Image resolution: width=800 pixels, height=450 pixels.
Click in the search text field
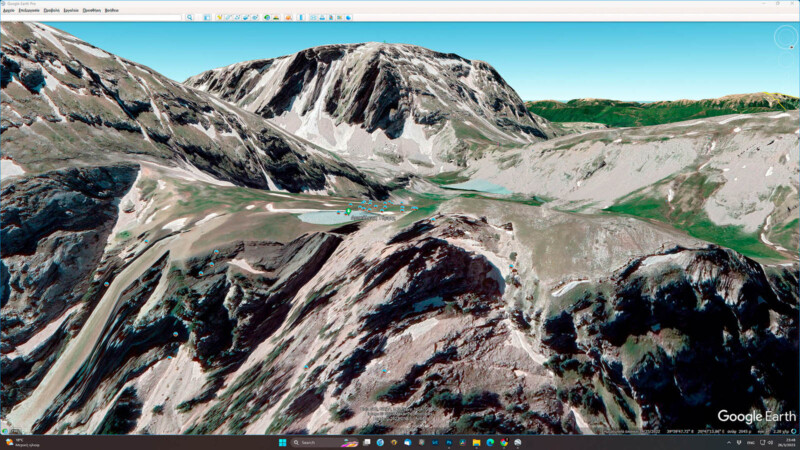[92, 17]
